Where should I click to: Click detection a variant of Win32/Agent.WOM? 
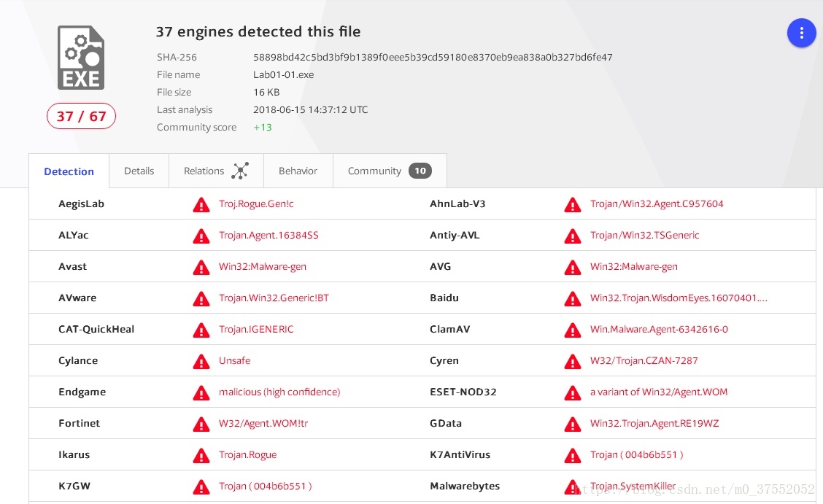click(659, 392)
